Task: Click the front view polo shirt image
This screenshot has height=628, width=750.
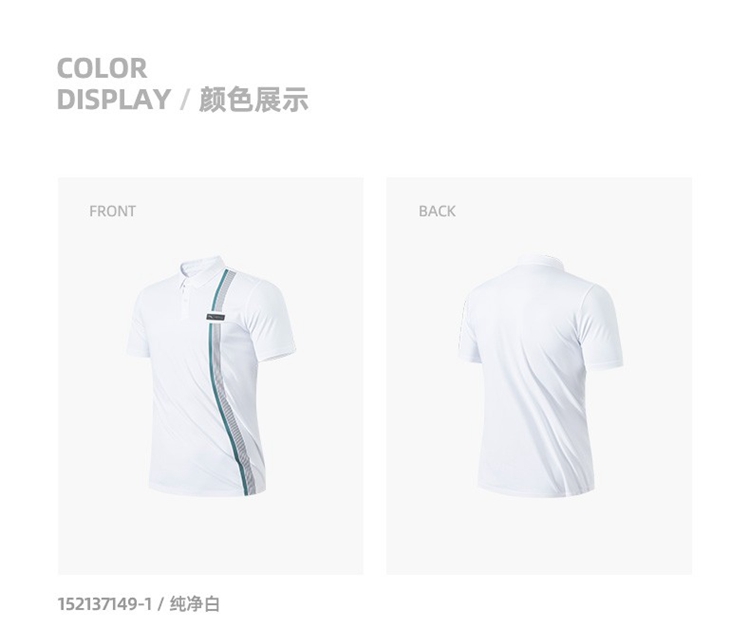Action: click(x=211, y=376)
